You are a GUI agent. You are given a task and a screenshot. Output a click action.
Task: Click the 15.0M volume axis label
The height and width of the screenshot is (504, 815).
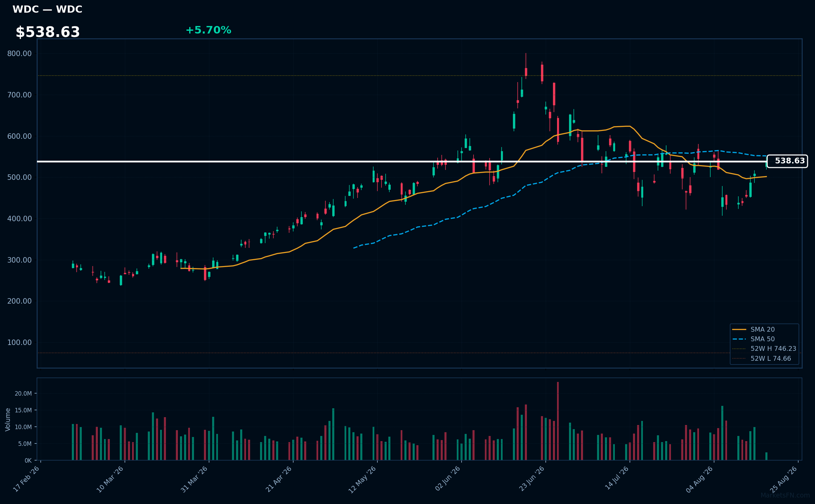23,410
